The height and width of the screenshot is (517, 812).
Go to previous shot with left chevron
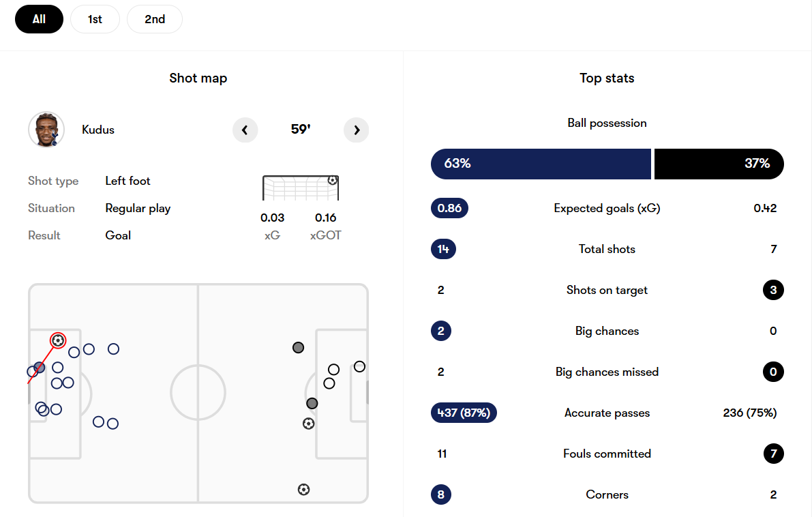(x=245, y=130)
